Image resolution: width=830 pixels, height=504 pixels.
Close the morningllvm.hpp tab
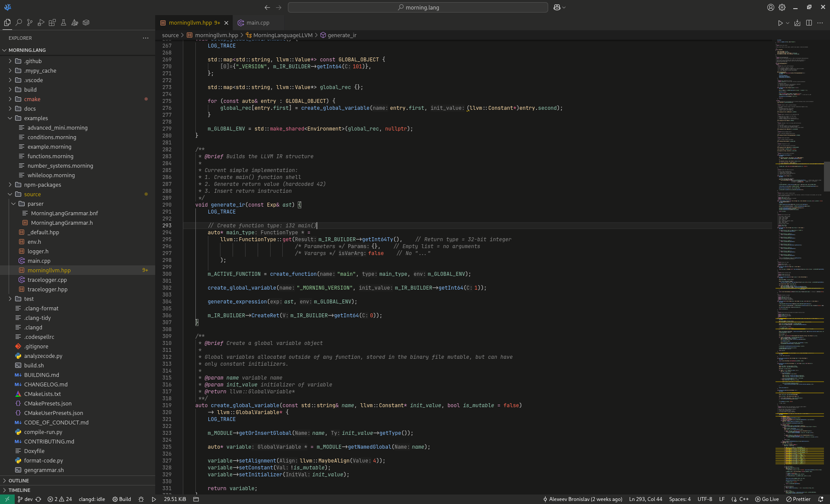coord(226,23)
